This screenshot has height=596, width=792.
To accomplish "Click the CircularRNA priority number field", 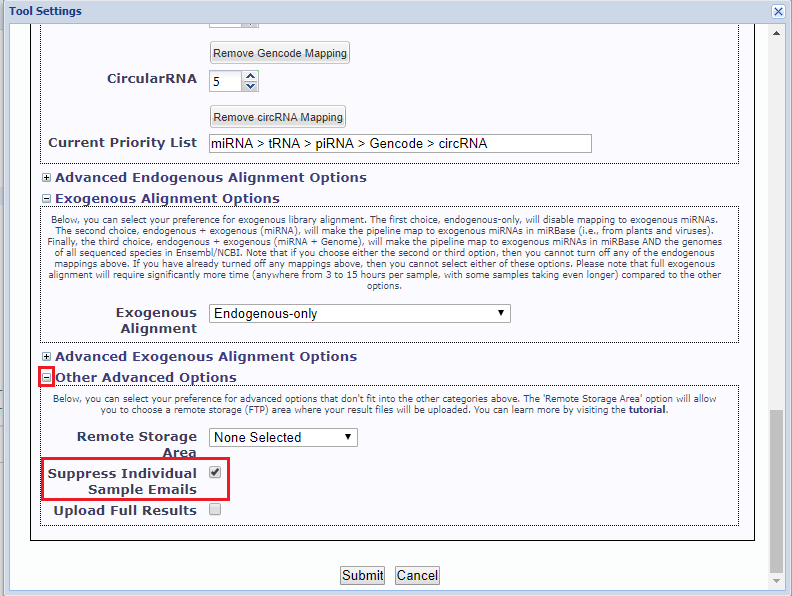I will tap(225, 81).
